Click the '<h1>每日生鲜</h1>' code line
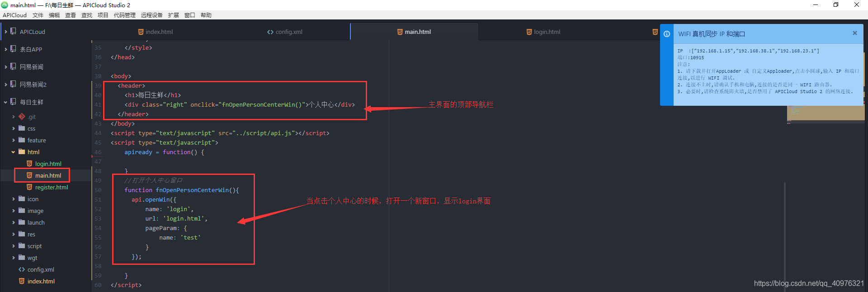Screen dimensions: 868x292 (x=153, y=95)
